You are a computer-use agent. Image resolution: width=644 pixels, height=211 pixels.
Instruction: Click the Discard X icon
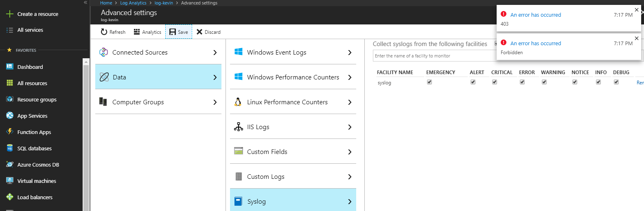[199, 32]
